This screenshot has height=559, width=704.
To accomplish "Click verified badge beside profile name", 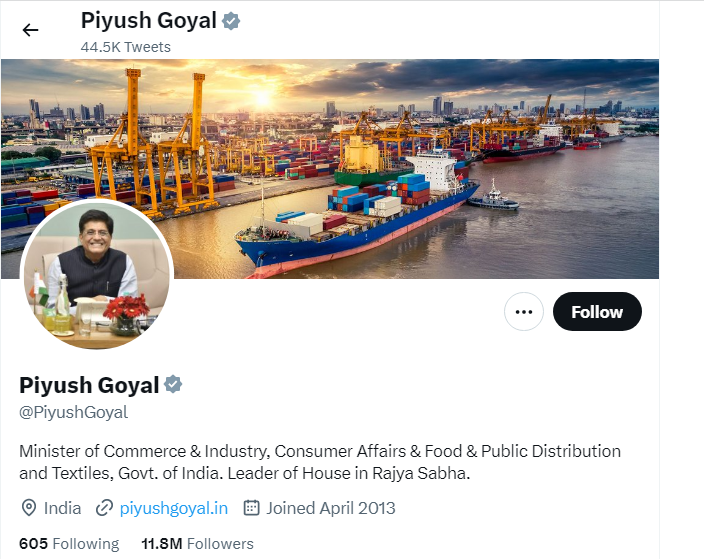I will [x=173, y=385].
